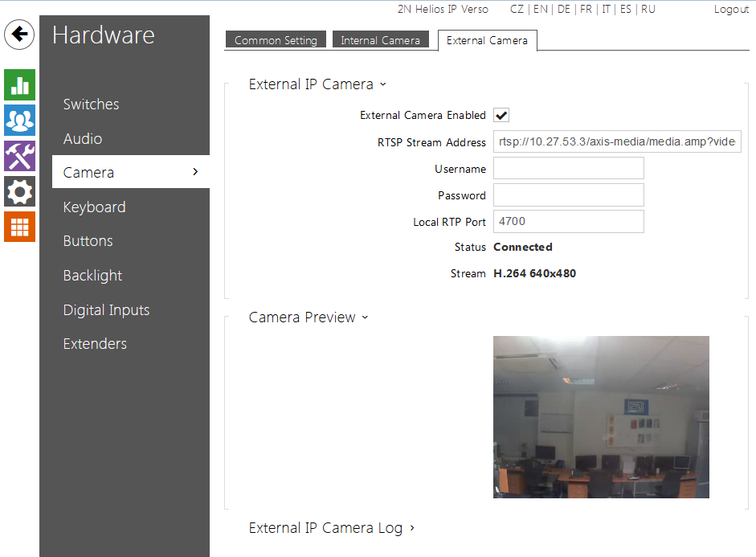Switch to the Internal Camera tab
The height and width of the screenshot is (557, 756).
(380, 40)
